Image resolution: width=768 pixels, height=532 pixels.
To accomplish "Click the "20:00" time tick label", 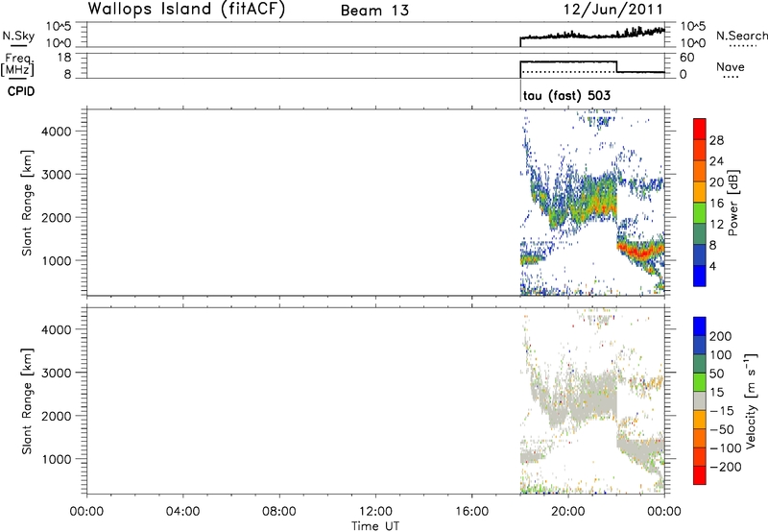I will 567,512.
